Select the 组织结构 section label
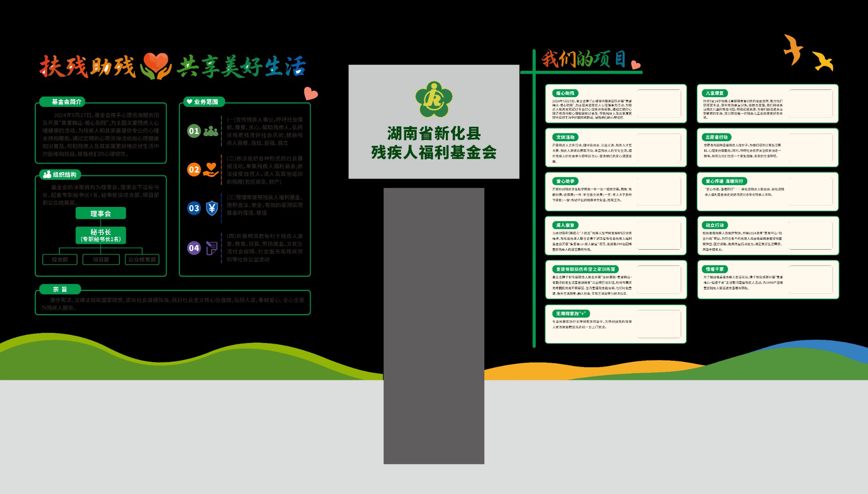Image resolution: width=868 pixels, height=494 pixels. coord(60,174)
